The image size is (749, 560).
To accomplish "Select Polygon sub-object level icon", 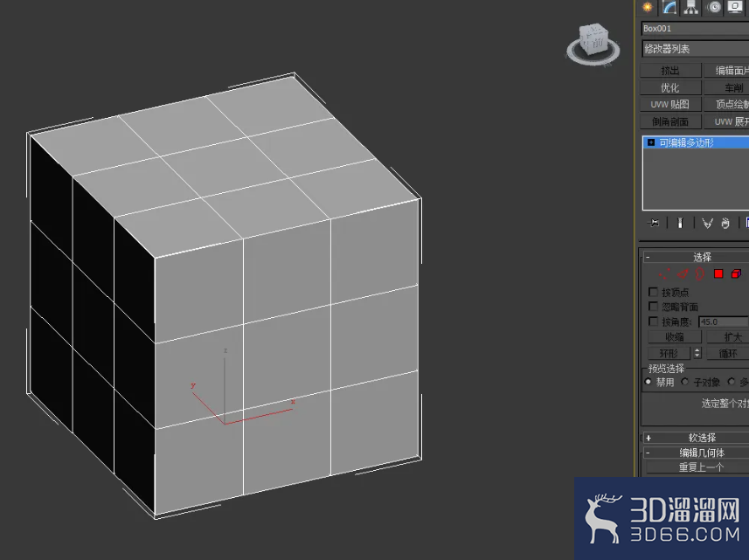I will [x=718, y=274].
